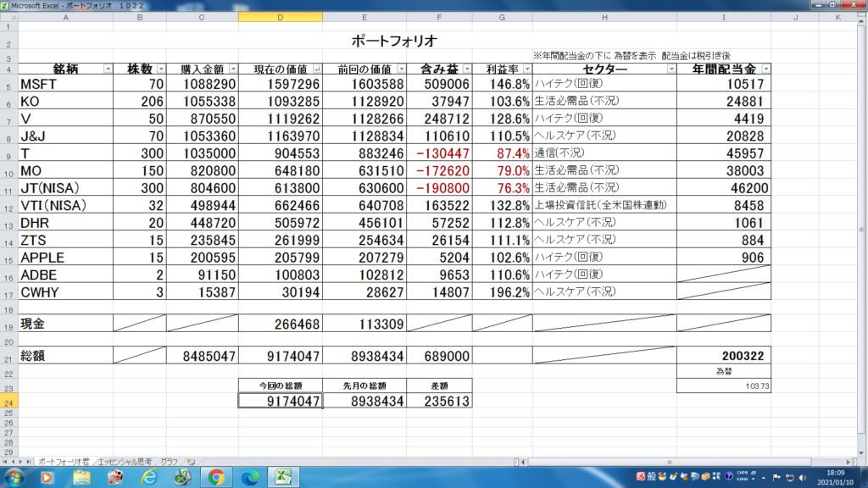
Task: Open Action Center flag icon in tray
Action: click(776, 477)
